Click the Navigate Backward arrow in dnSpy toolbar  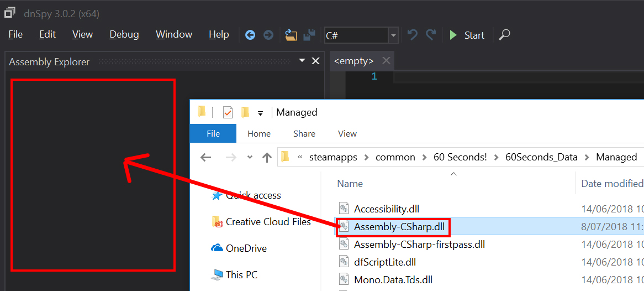[250, 35]
